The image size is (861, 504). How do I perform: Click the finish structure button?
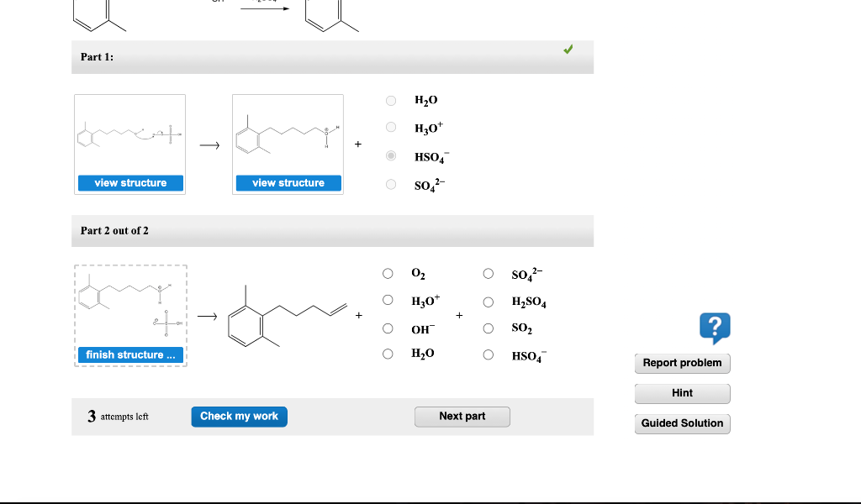(x=130, y=354)
